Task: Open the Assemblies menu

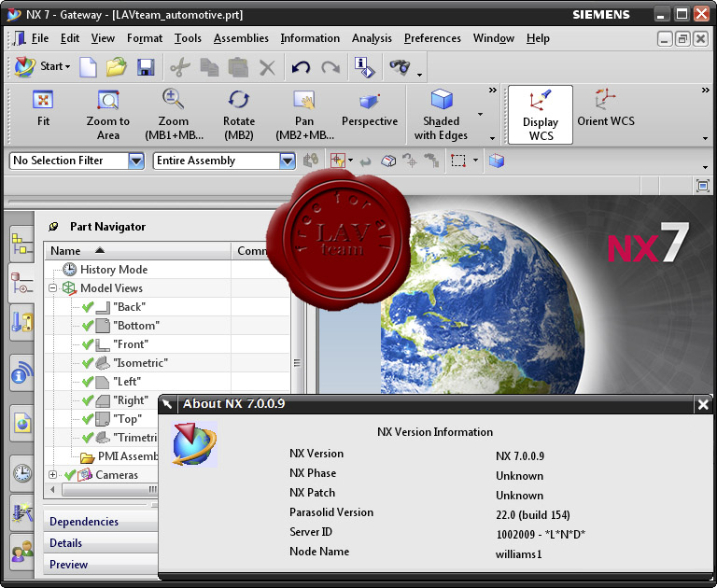Action: (x=241, y=38)
